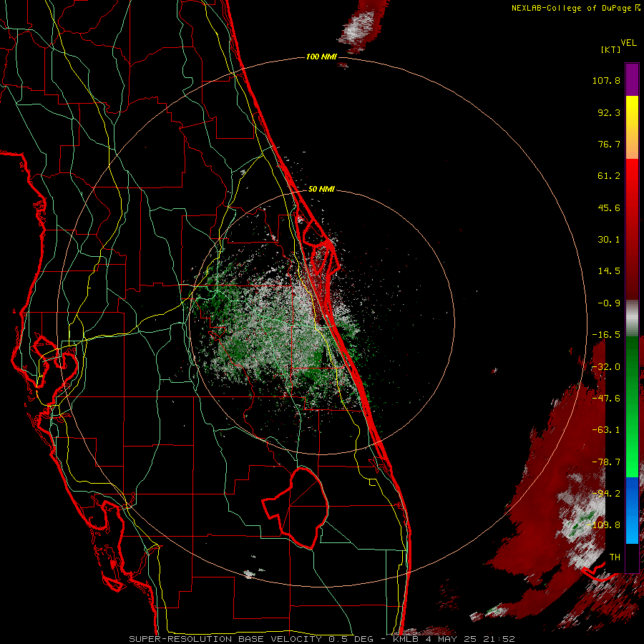The width and height of the screenshot is (644, 644).
Task: Click the TH label on the legend
Action: (x=615, y=557)
